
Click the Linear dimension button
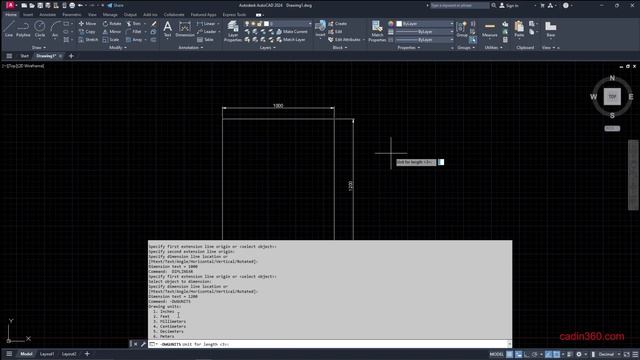pyautogui.click(x=208, y=24)
